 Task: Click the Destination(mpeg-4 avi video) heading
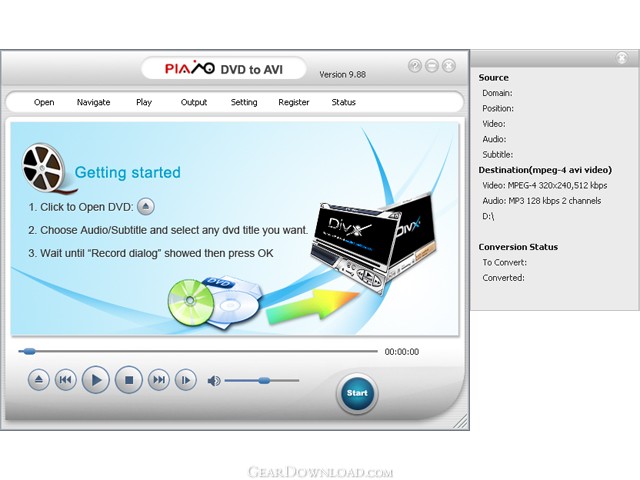point(545,170)
